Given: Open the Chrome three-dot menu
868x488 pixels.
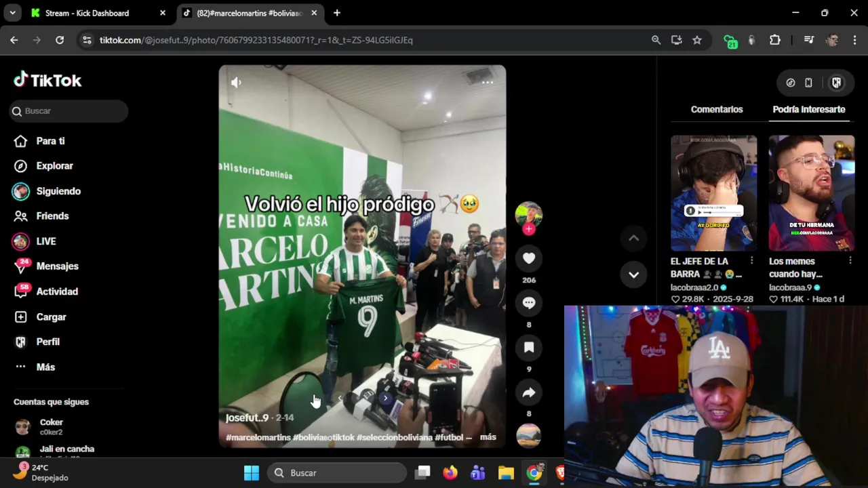Looking at the screenshot, I should pyautogui.click(x=854, y=40).
